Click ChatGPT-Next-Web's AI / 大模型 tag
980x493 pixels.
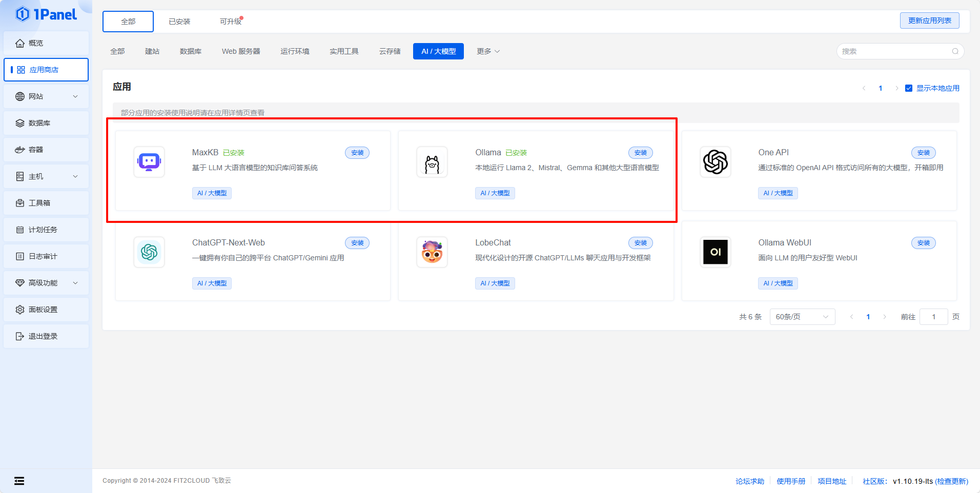point(212,283)
